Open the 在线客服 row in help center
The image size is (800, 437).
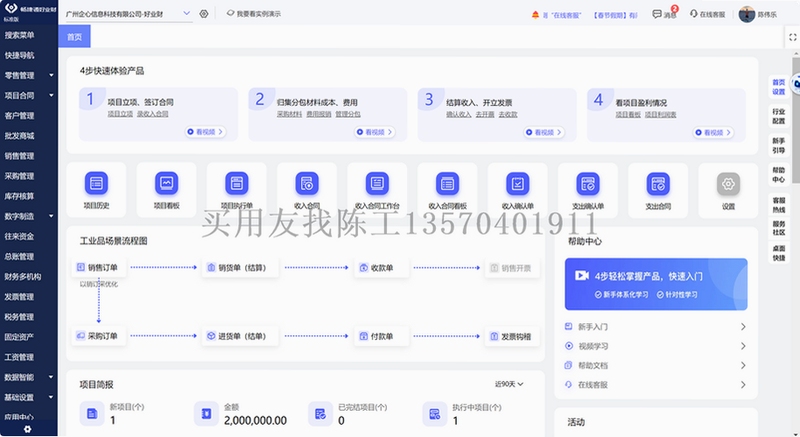pyautogui.click(x=656, y=385)
